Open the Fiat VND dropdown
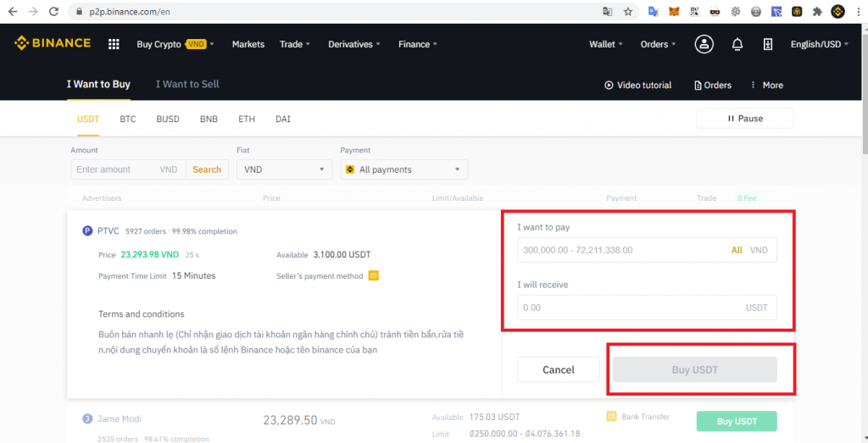Screen dimensions: 868x443 285,169
